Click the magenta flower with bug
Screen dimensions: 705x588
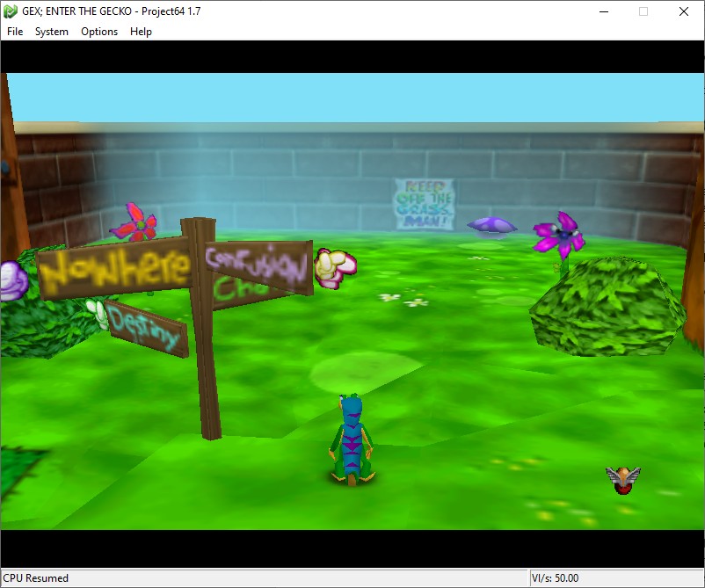[559, 235]
